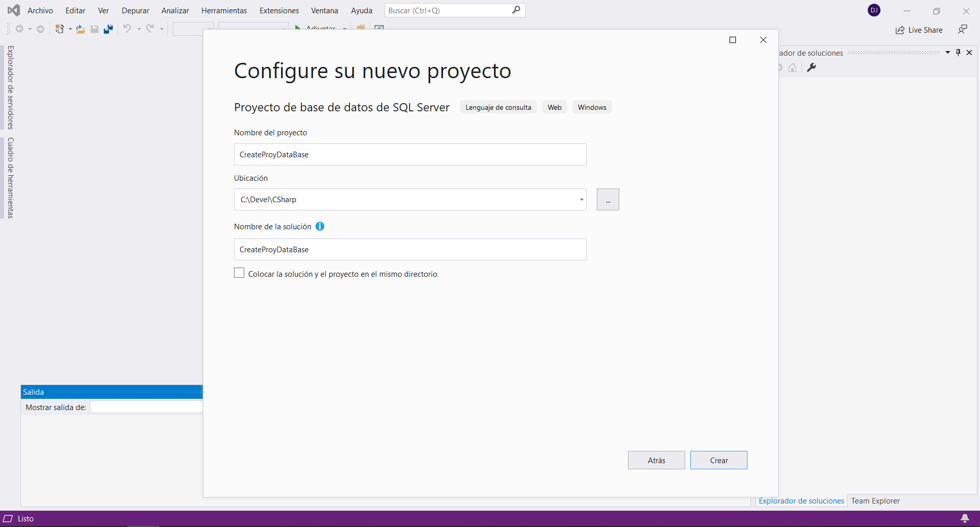Pin the Solution Explorer panel

click(959, 53)
